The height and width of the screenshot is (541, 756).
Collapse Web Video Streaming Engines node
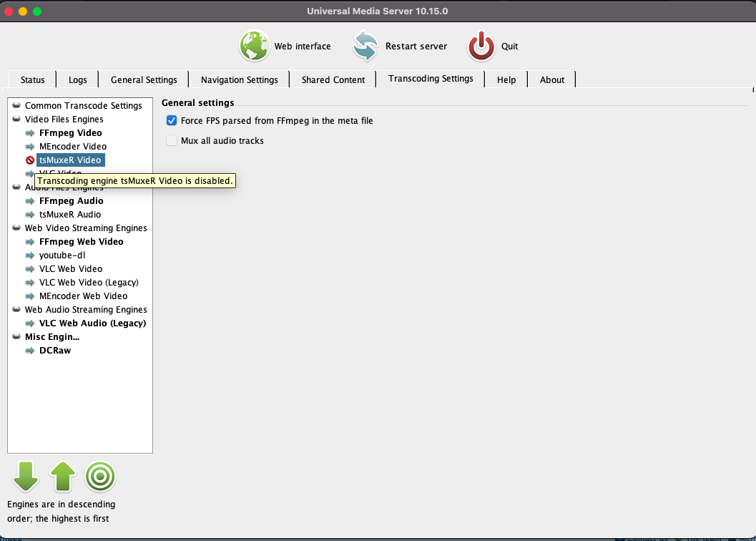(16, 228)
